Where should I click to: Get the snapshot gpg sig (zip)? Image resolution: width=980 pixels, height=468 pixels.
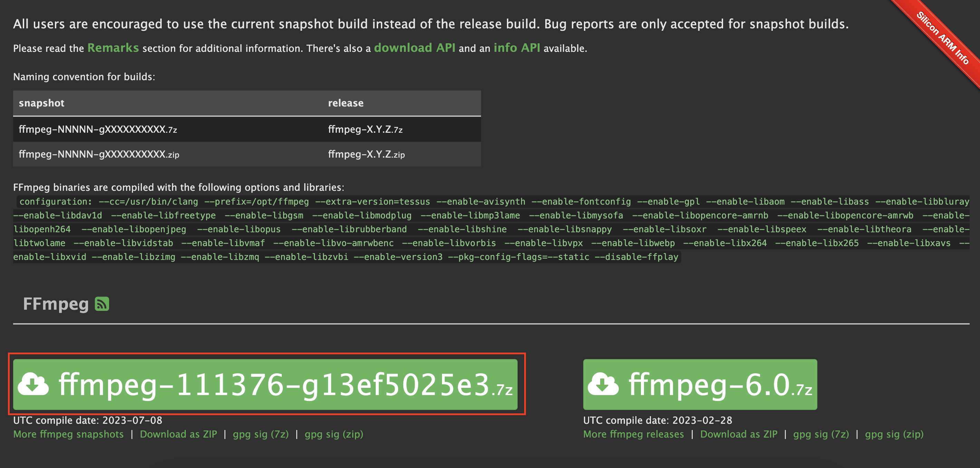(x=334, y=434)
